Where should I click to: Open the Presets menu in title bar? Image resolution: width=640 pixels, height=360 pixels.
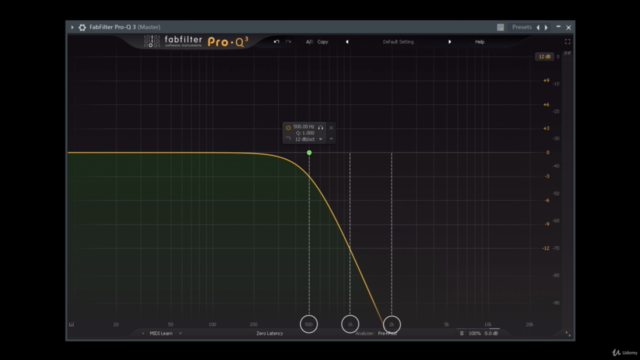522,27
